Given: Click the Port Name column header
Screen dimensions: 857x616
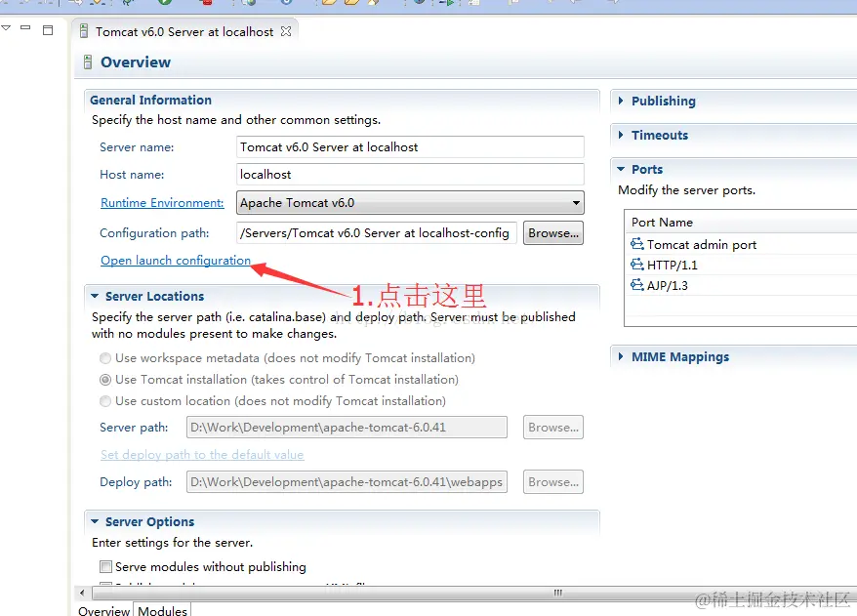Looking at the screenshot, I should click(x=741, y=222).
